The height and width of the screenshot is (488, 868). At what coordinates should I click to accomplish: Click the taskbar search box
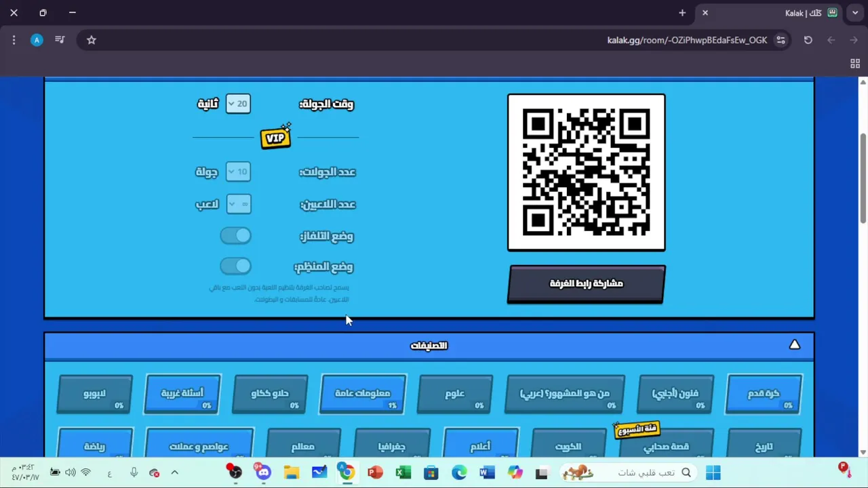pyautogui.click(x=627, y=472)
